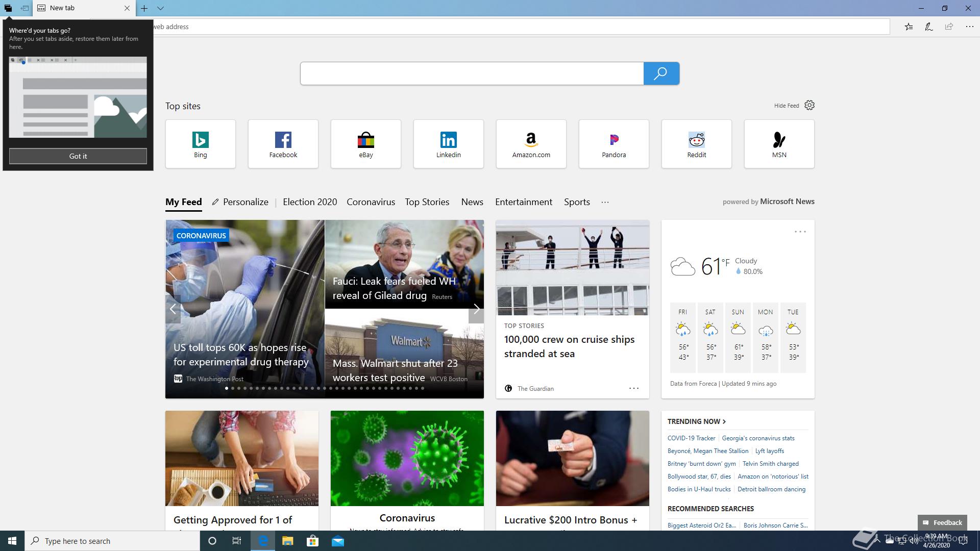Expand the tab previews chevron
This screenshot has width=980, height=551.
click(160, 8)
